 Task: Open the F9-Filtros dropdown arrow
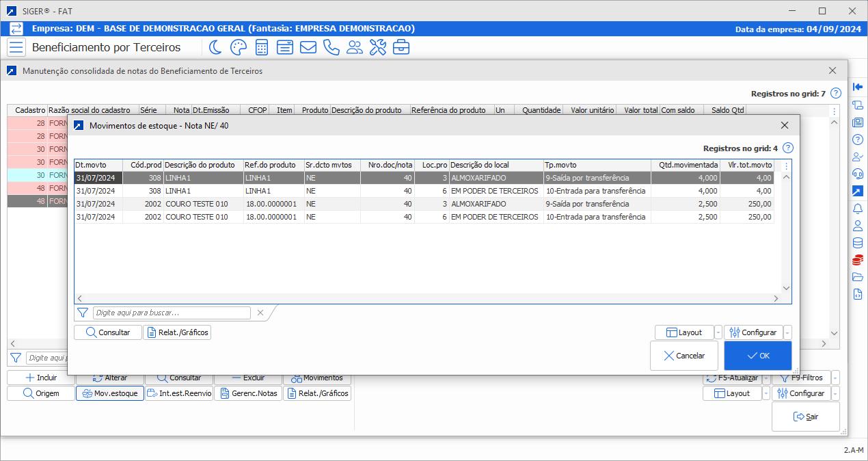point(835,378)
